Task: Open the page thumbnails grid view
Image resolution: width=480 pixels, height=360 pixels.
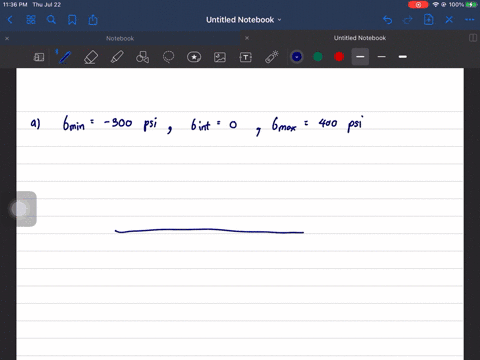Action: click(31, 20)
